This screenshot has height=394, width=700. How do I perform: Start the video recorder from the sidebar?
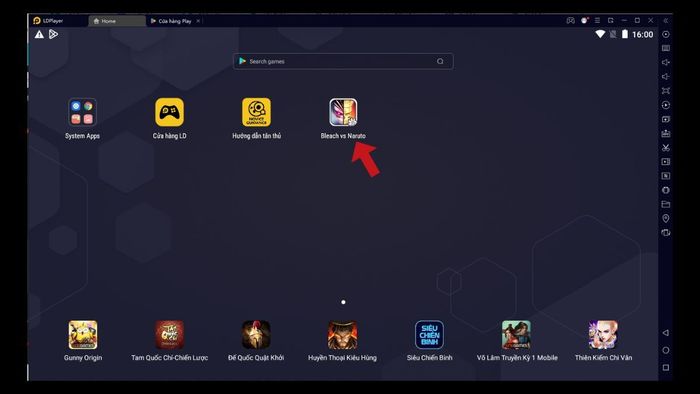[x=666, y=162]
